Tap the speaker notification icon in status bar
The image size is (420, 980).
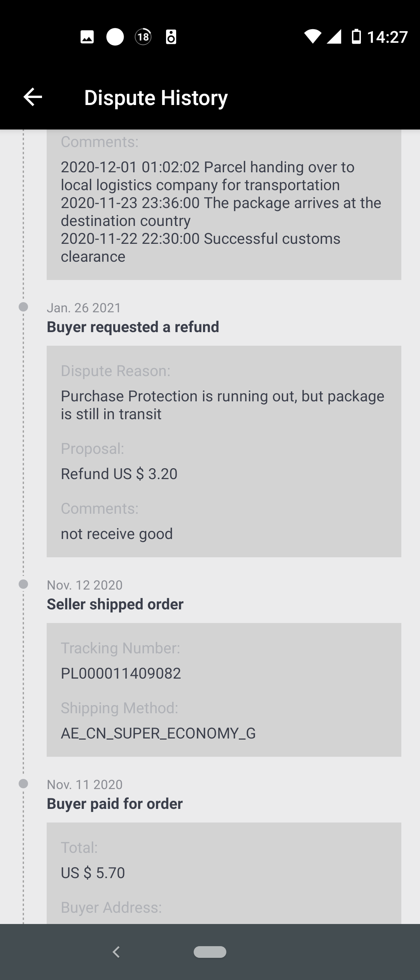click(x=171, y=37)
